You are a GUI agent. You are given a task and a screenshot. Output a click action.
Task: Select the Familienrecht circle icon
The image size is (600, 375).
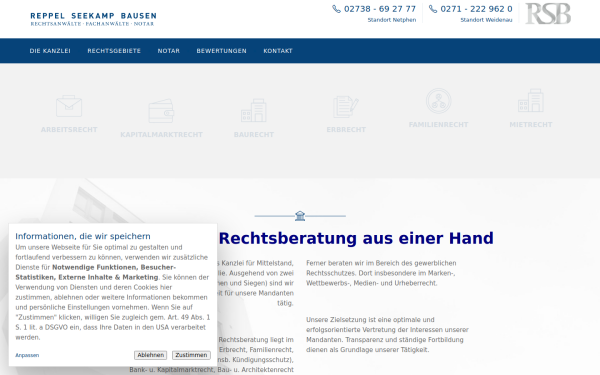coord(439,101)
